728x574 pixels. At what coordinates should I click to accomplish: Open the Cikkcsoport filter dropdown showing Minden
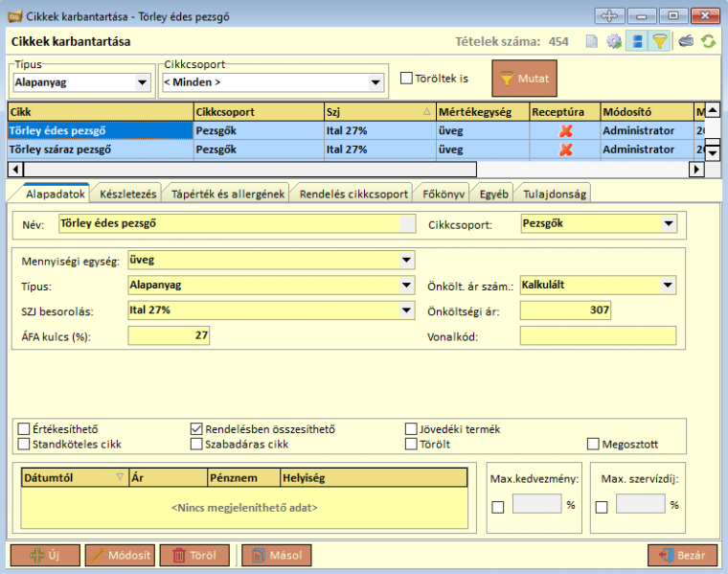(x=375, y=82)
